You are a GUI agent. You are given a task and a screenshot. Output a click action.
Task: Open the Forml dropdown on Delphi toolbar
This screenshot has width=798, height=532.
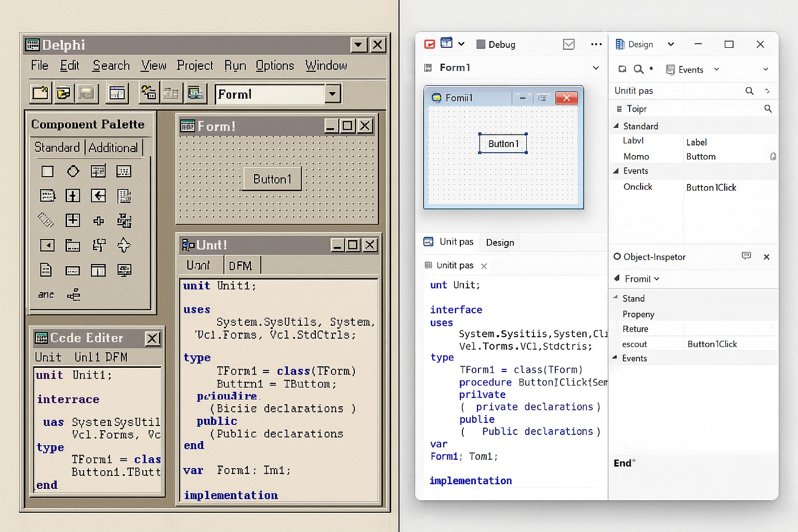click(331, 94)
